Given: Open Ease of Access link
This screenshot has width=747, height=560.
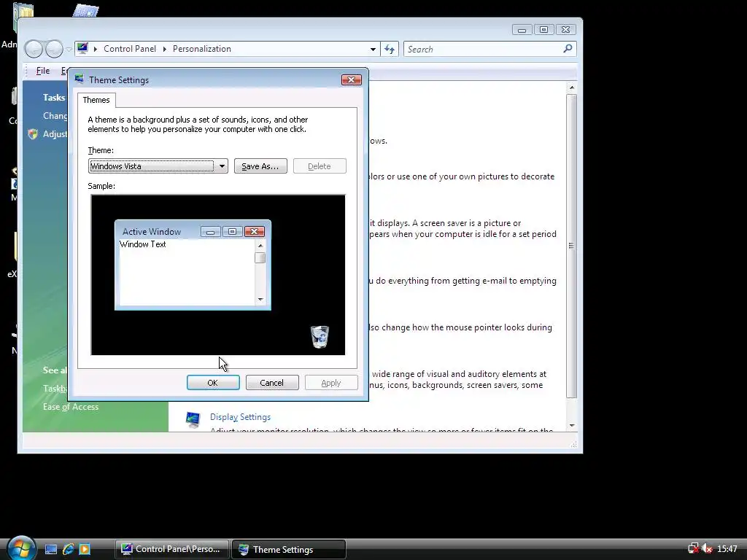Looking at the screenshot, I should (71, 407).
